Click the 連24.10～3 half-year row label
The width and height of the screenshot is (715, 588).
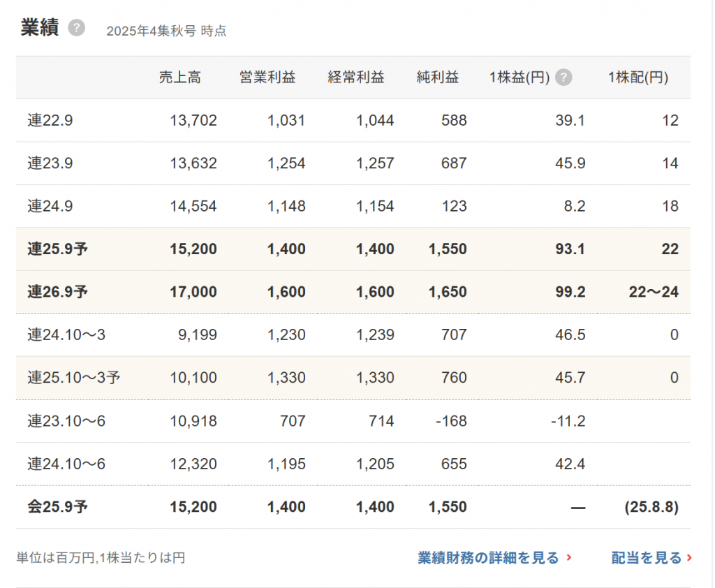pos(66,335)
